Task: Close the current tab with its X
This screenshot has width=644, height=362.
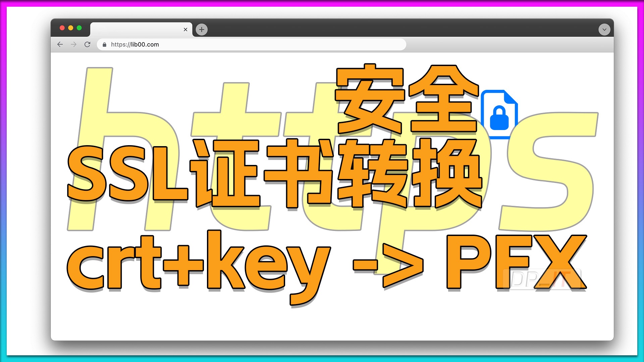Action: click(185, 29)
